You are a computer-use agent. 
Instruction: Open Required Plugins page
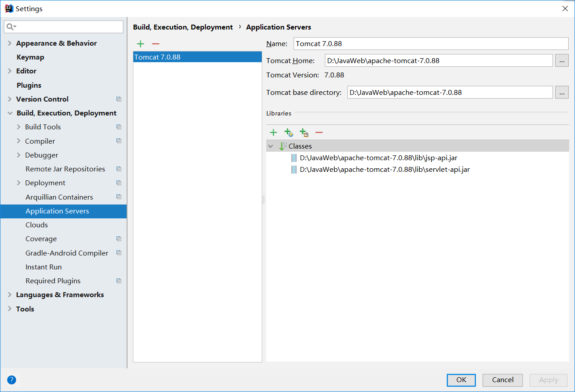tap(53, 281)
